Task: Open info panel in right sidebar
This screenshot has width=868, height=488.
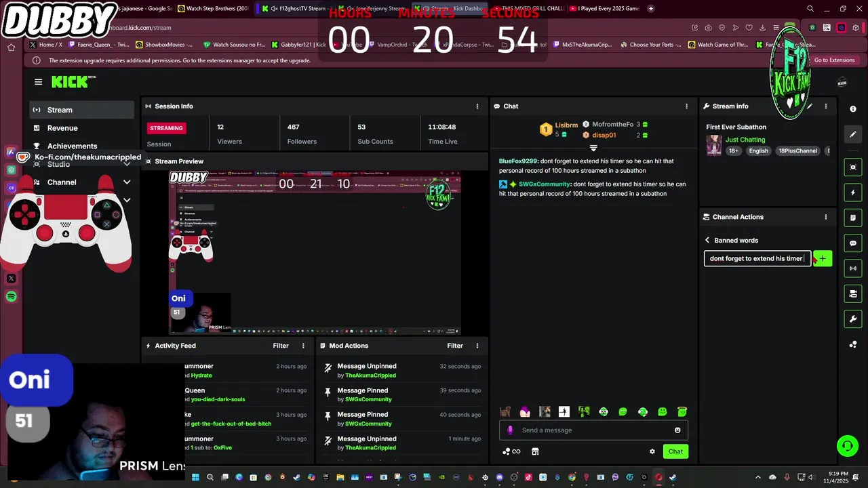Action: click(x=853, y=109)
